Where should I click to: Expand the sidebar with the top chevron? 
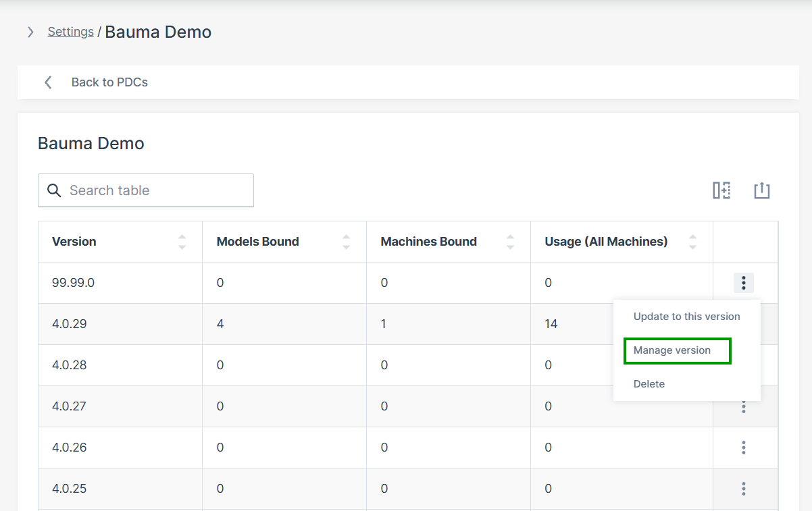pyautogui.click(x=30, y=32)
